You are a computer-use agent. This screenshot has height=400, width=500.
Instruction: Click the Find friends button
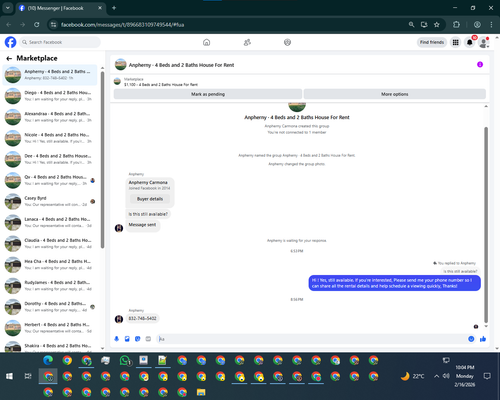coord(432,42)
